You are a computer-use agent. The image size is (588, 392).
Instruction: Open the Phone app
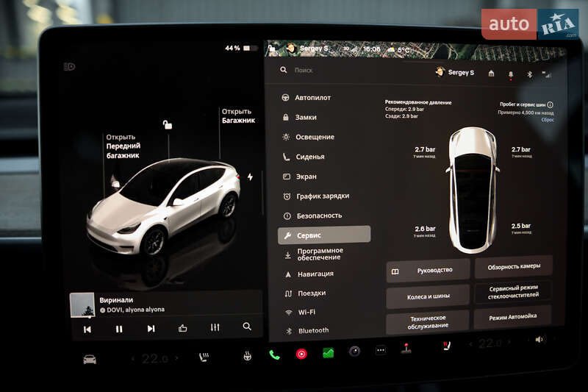tap(274, 354)
